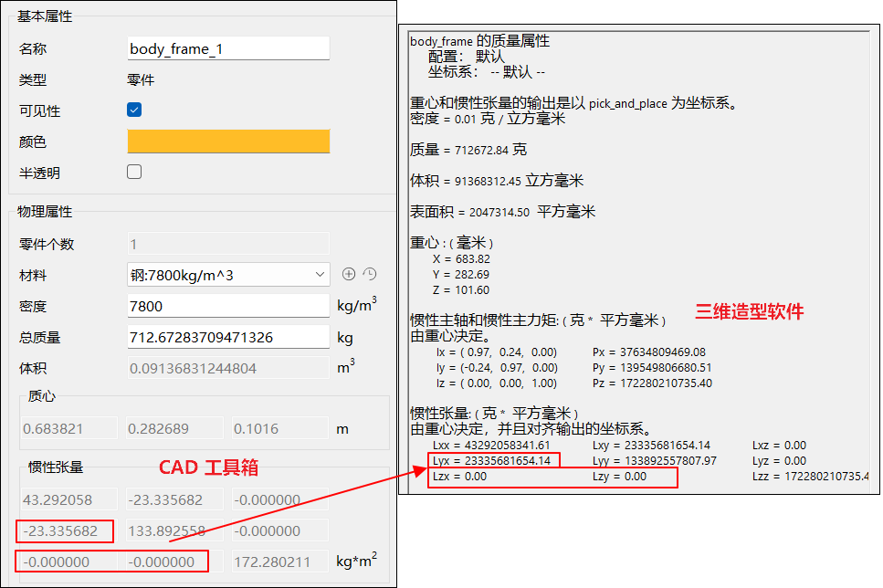Image resolution: width=883 pixels, height=588 pixels.
Task: Click the boxed inertia value -23.335682
Action: pyautogui.click(x=65, y=530)
